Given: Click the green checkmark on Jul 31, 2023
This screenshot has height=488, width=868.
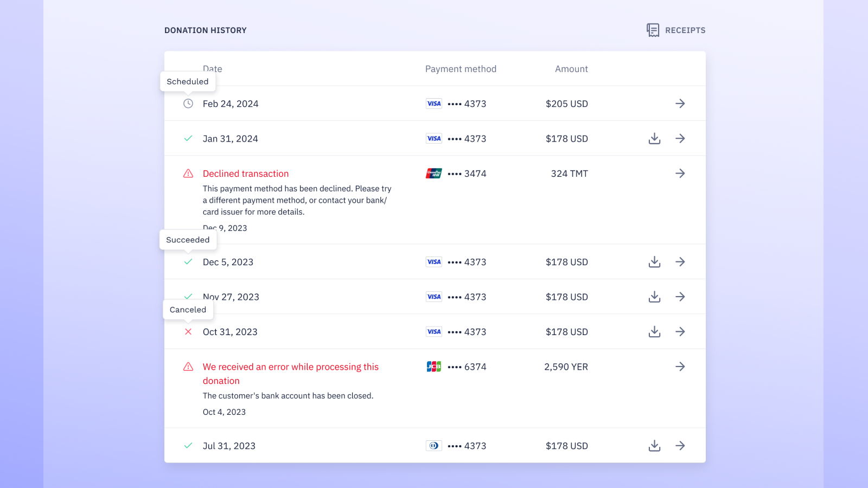Looking at the screenshot, I should [x=188, y=446].
